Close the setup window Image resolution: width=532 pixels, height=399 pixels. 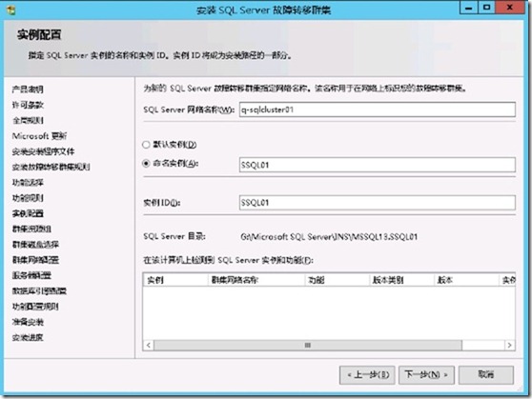(x=510, y=8)
